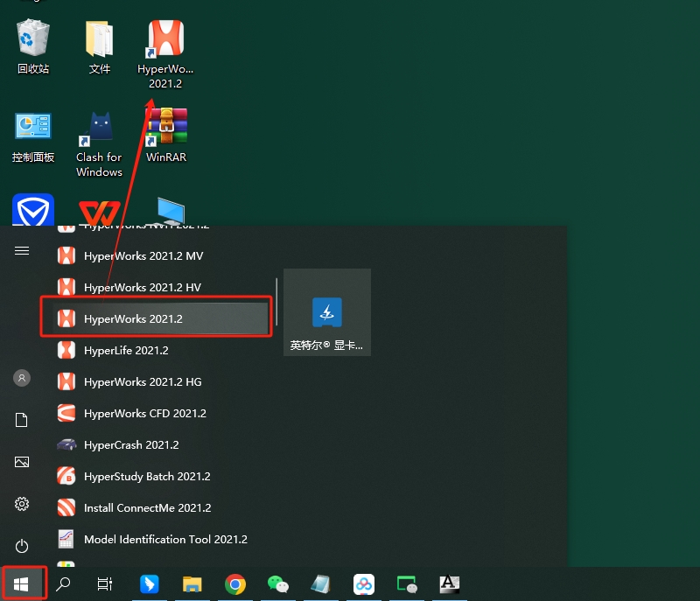Open the computer monitor desktop icon
The height and width of the screenshot is (601, 700).
pos(171,212)
